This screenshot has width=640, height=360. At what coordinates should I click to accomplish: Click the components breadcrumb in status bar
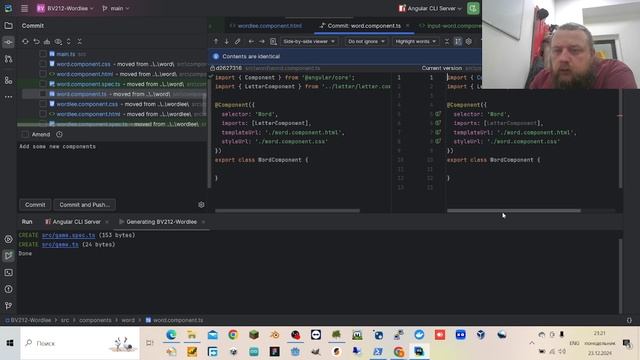pos(95,320)
